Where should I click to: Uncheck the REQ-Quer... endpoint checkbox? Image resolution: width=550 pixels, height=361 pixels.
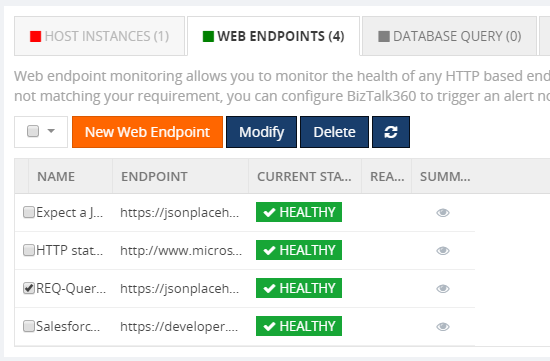tap(29, 288)
